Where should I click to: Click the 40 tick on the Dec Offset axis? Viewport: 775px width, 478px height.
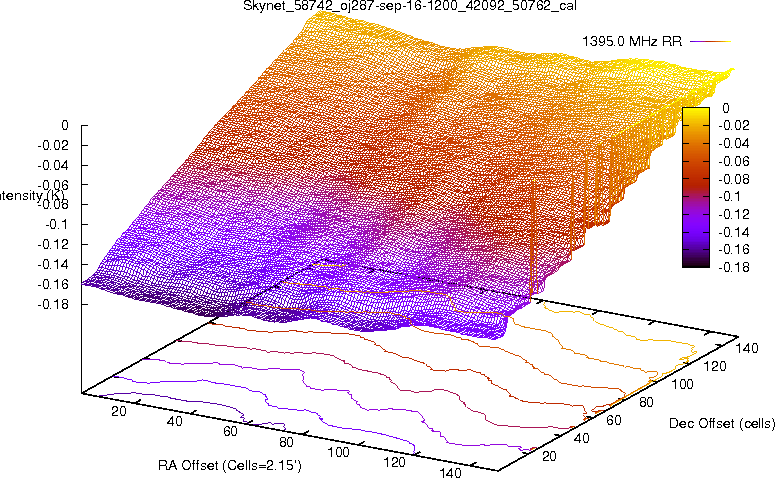tap(581, 438)
